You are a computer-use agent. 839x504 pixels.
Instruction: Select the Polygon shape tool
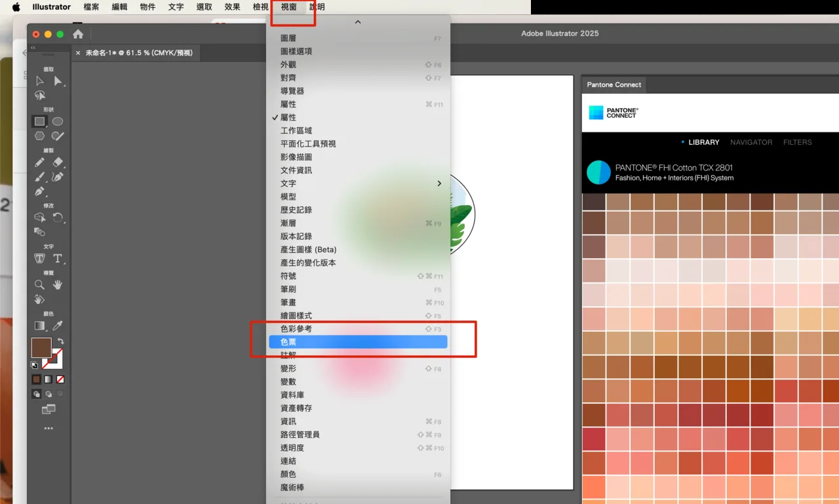coord(40,136)
